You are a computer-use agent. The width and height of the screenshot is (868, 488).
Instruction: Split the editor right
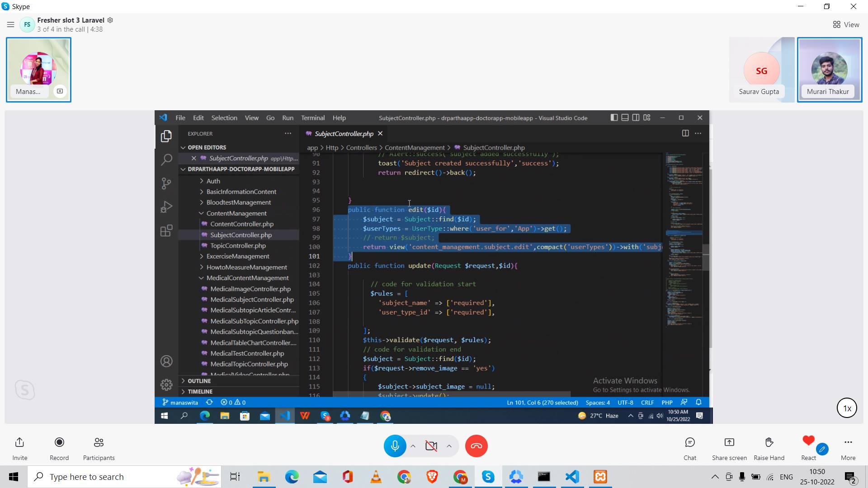click(685, 133)
